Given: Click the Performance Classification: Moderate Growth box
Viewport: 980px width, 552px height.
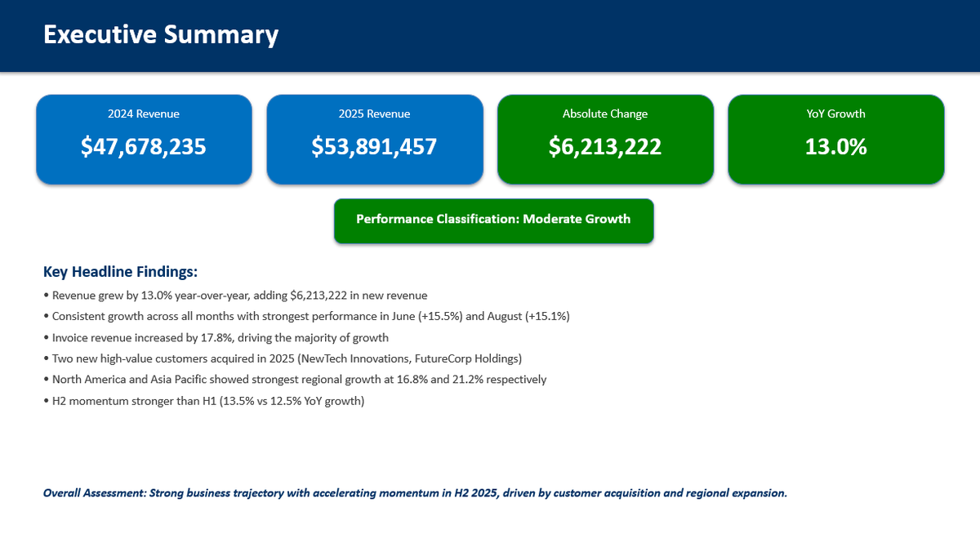Looking at the screenshot, I should point(494,220).
